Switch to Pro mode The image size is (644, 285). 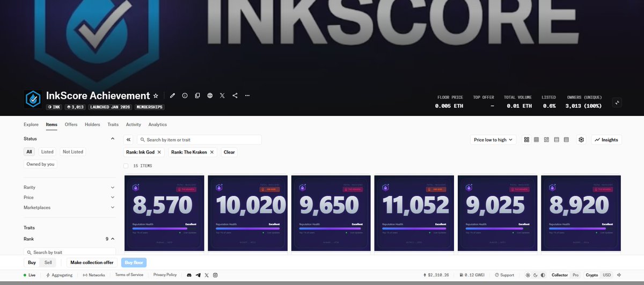pos(575,275)
